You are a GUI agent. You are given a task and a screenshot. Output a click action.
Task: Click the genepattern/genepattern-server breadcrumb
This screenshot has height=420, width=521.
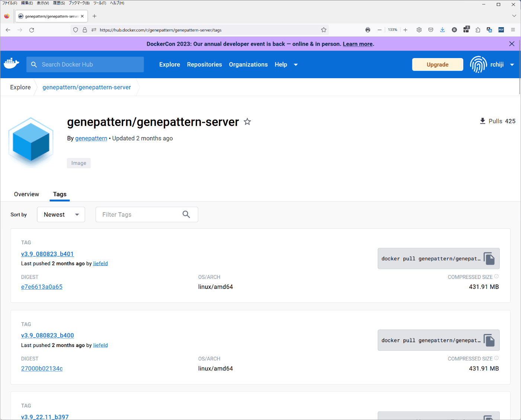tap(87, 87)
